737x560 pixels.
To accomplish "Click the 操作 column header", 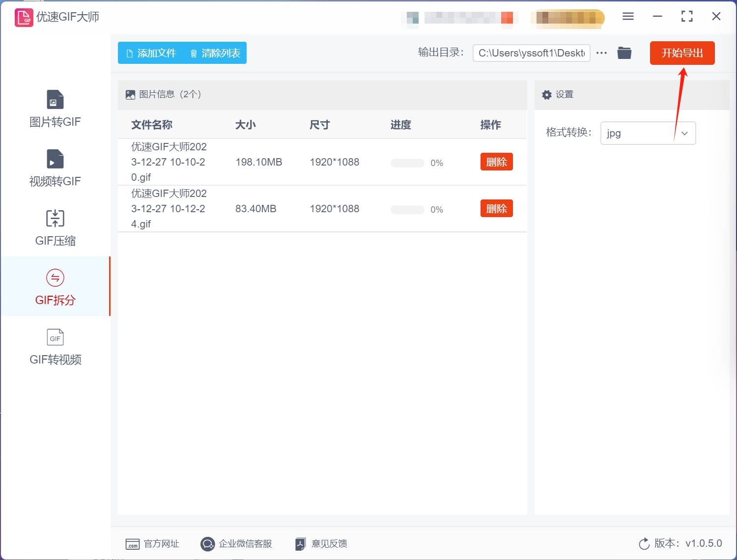I will coord(491,125).
